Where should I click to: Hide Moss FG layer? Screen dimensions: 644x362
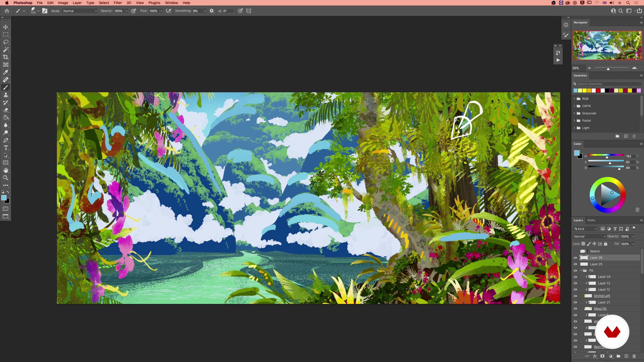(x=575, y=309)
